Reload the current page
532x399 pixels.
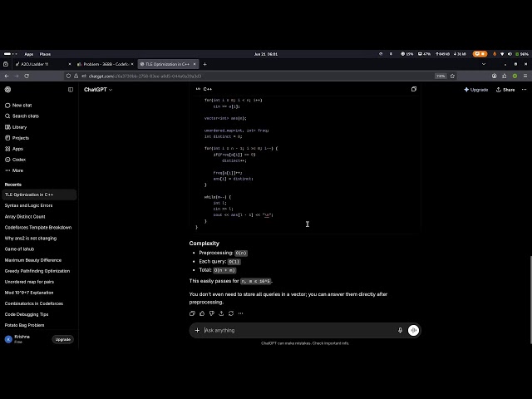(27, 76)
